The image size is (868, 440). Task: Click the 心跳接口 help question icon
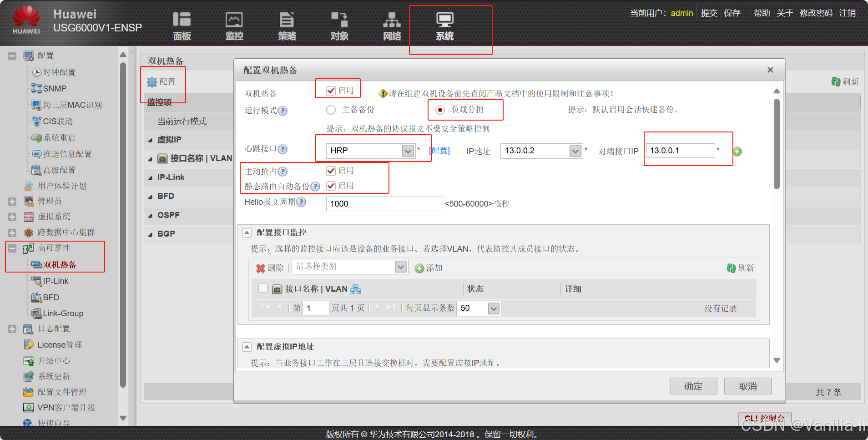(x=283, y=149)
